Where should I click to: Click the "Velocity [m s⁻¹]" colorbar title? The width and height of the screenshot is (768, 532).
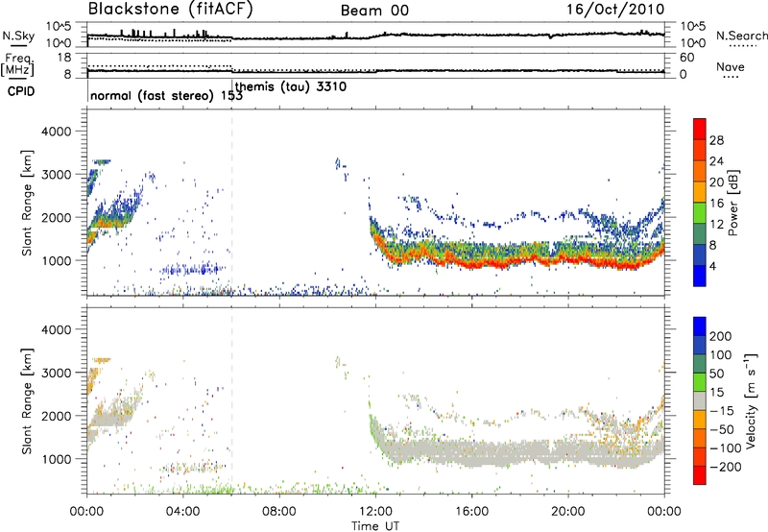point(750,400)
